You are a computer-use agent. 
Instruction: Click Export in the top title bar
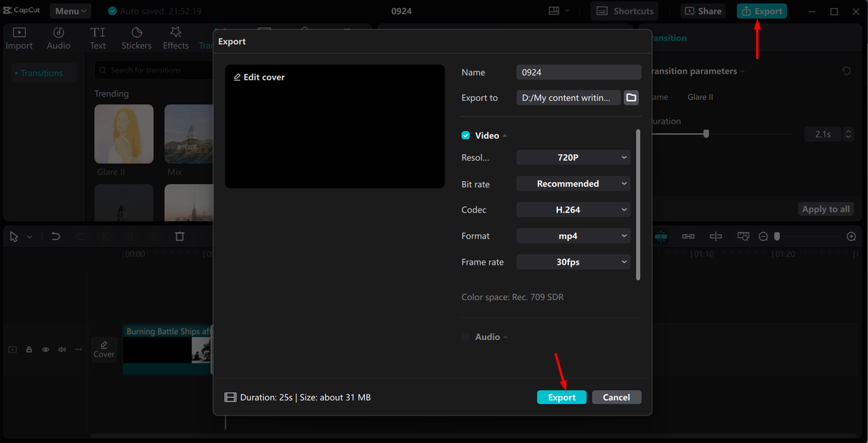762,11
